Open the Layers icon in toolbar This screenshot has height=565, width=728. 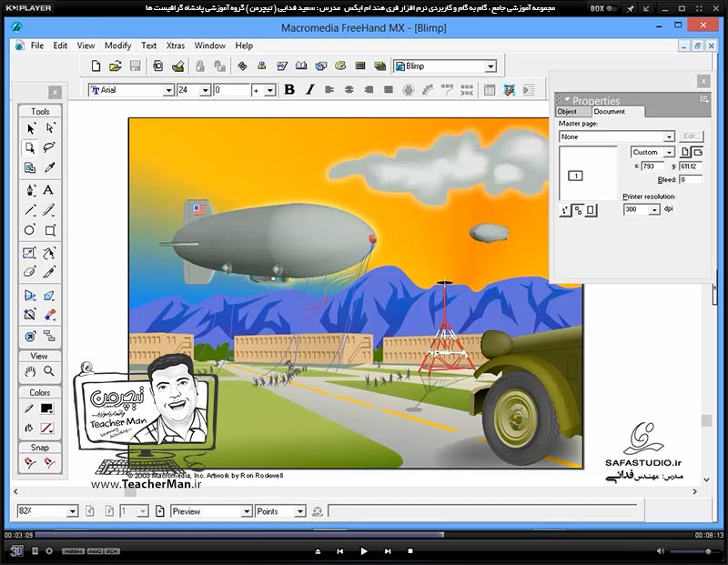[x=379, y=66]
